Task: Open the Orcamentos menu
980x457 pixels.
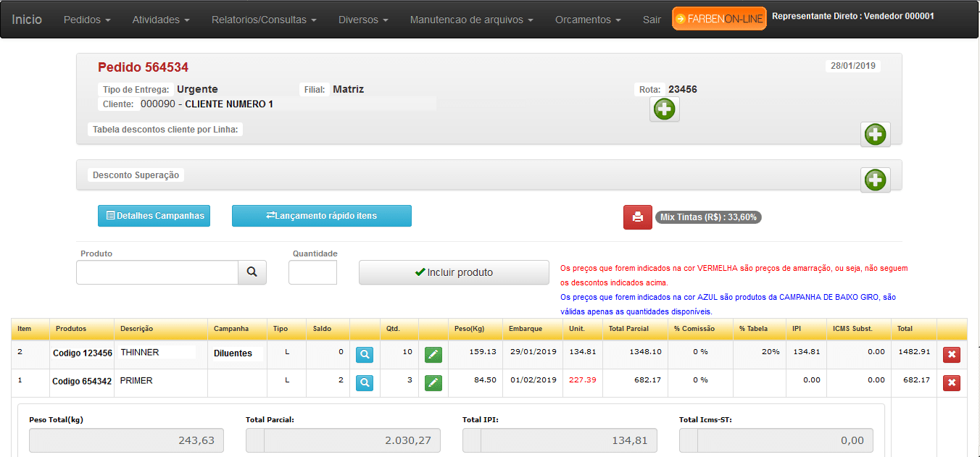Action: point(588,20)
